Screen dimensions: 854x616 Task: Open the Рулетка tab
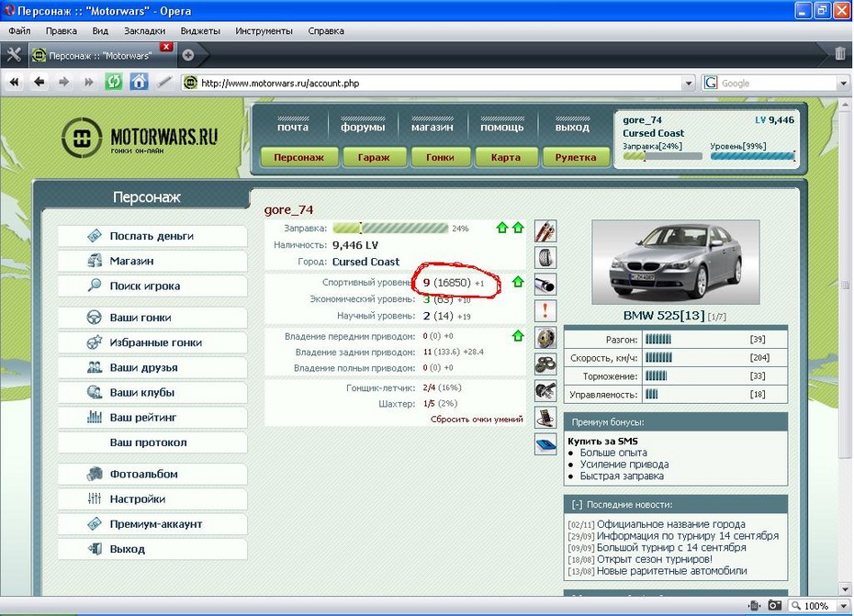coord(576,157)
